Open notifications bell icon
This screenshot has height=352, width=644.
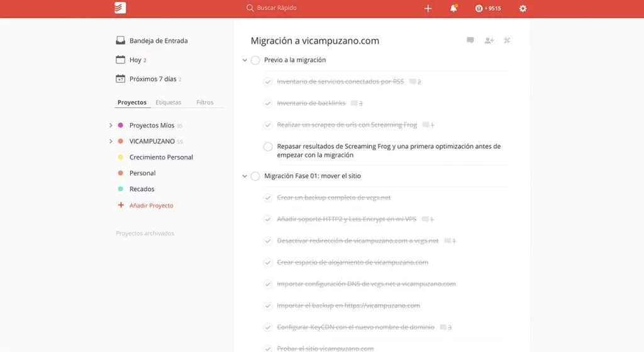[453, 8]
